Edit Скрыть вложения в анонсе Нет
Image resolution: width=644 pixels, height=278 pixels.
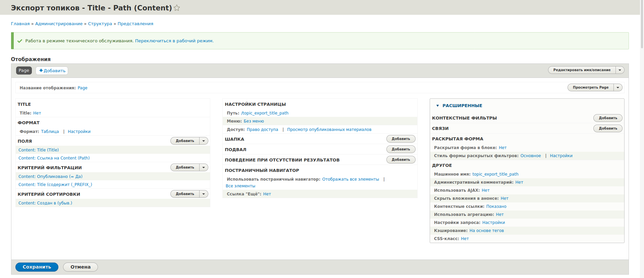[x=504, y=198]
